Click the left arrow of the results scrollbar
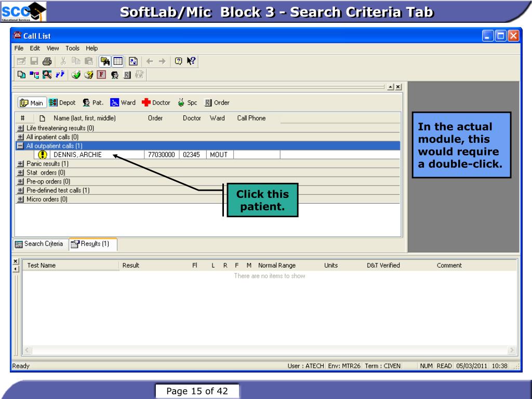This screenshot has width=532, height=399. (27, 350)
